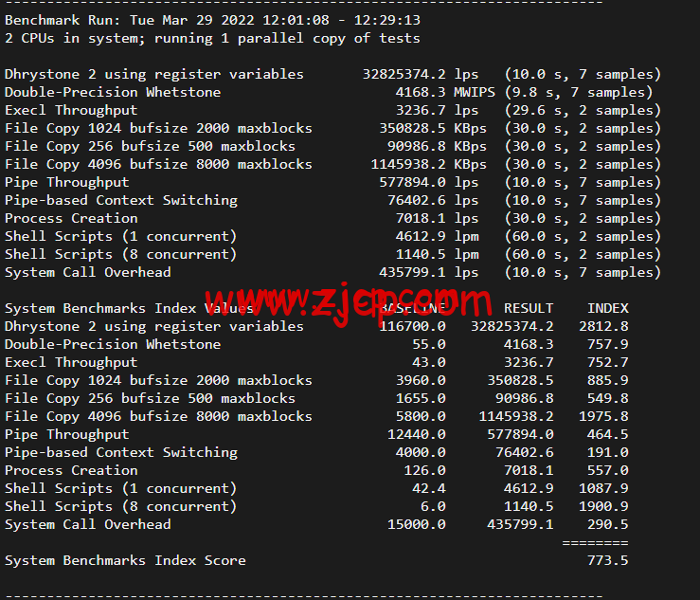Click Shell Scripts 1140.5 lpm value
Image resolution: width=700 pixels, height=600 pixels.
coord(437,254)
